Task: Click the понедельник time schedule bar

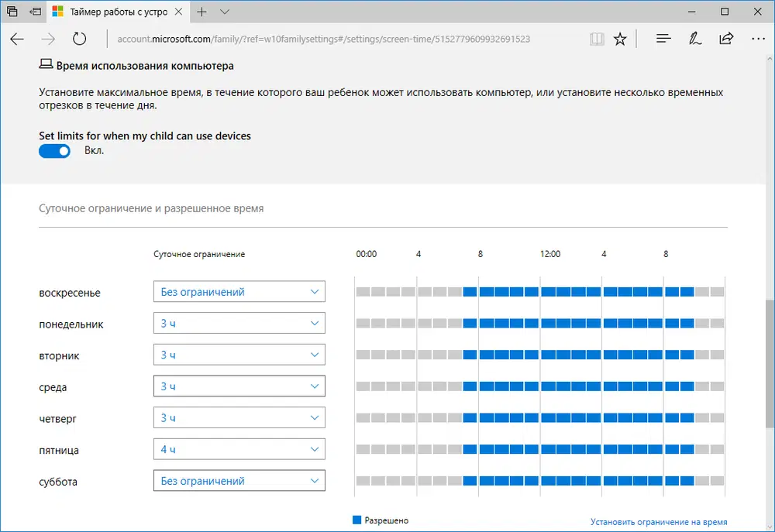Action: click(x=539, y=324)
